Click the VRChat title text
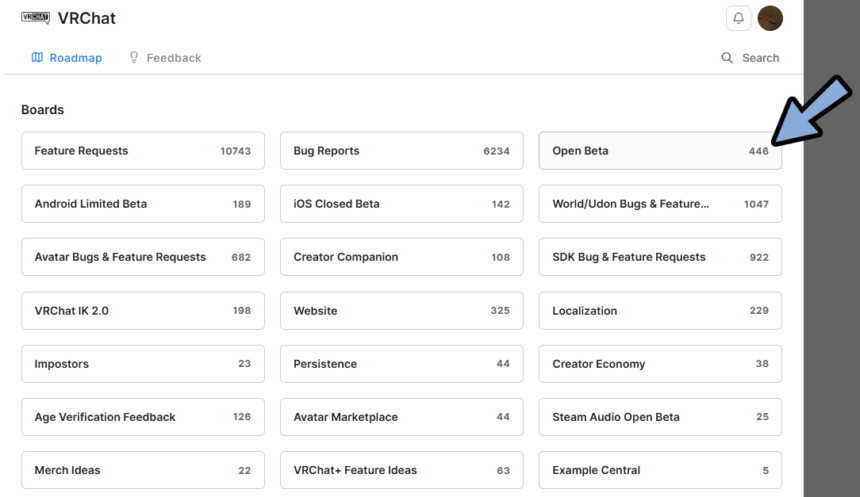The height and width of the screenshot is (497, 860). pos(87,18)
